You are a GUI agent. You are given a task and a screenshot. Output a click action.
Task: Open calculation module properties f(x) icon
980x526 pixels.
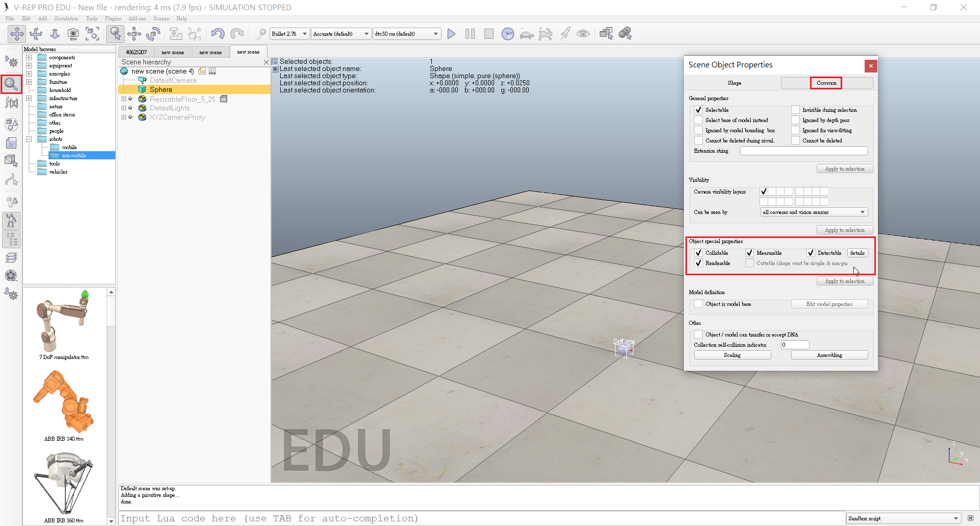[x=11, y=103]
